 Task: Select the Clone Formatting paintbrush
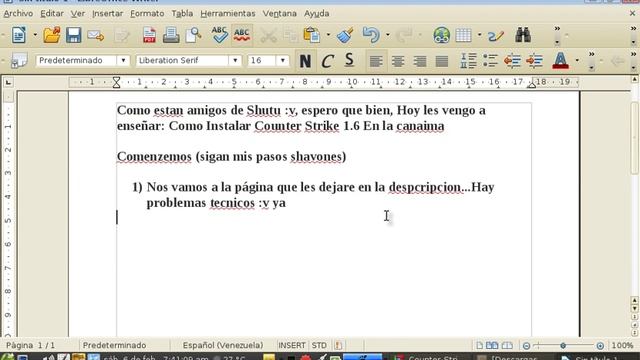[x=345, y=35]
